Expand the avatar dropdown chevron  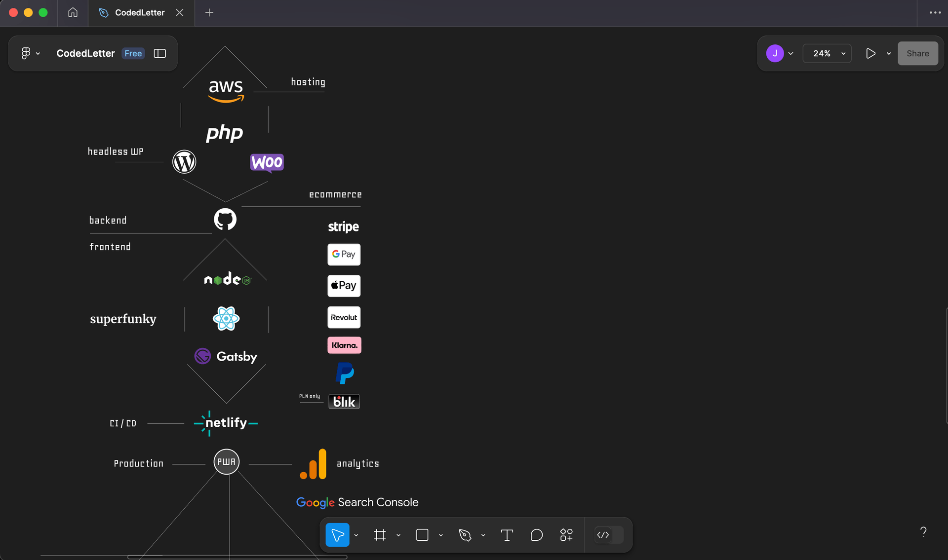(791, 53)
